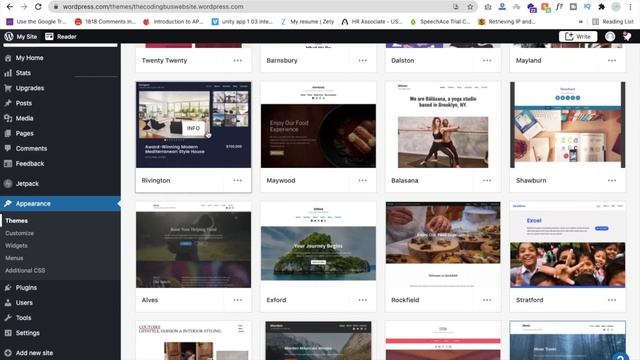Screen dimensions: 640x360
Task: Click the Write button
Action: (x=578, y=36)
